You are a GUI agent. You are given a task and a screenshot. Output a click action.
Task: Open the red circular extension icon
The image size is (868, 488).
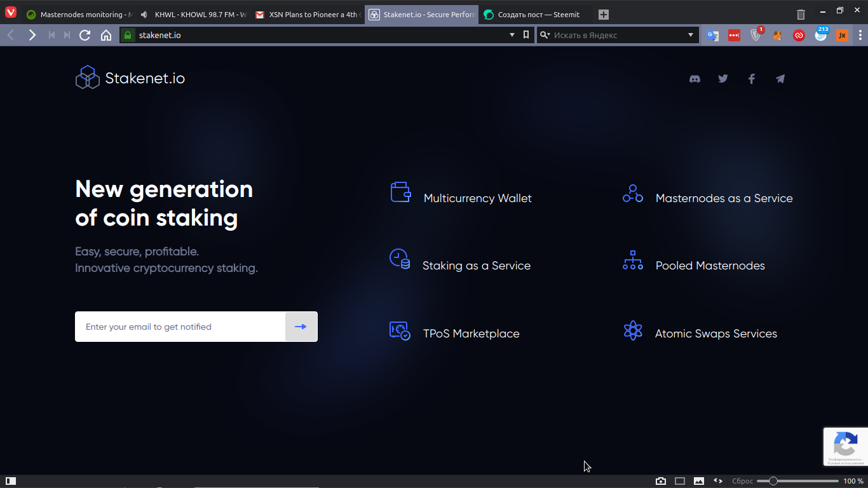[799, 36]
